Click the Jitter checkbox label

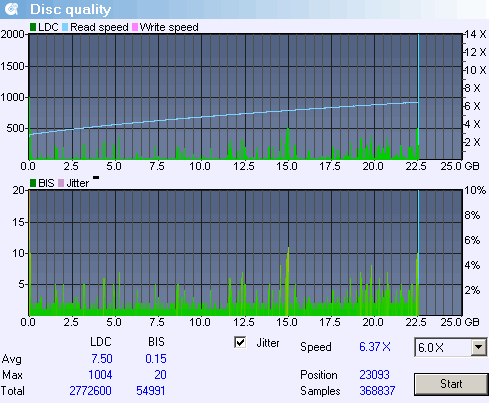point(268,343)
